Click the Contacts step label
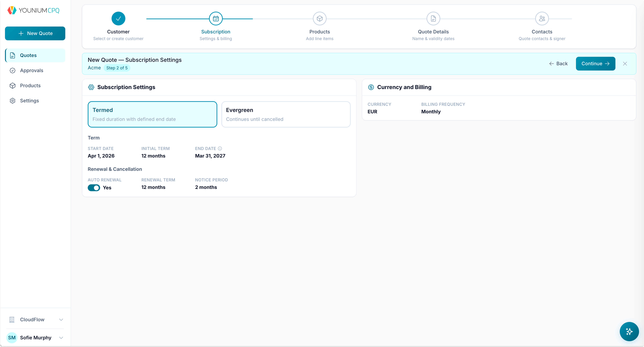 542,32
